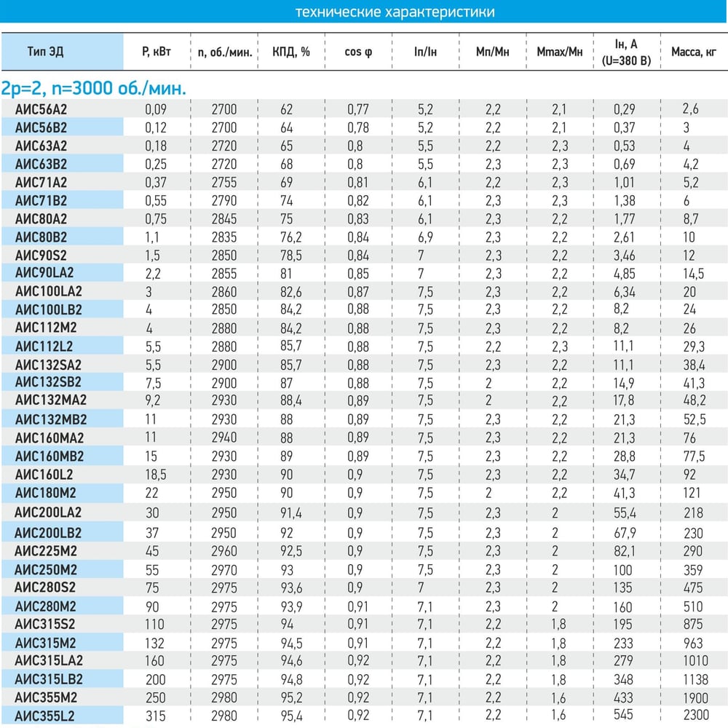Click the АИС100LB2 row label

(x=48, y=309)
